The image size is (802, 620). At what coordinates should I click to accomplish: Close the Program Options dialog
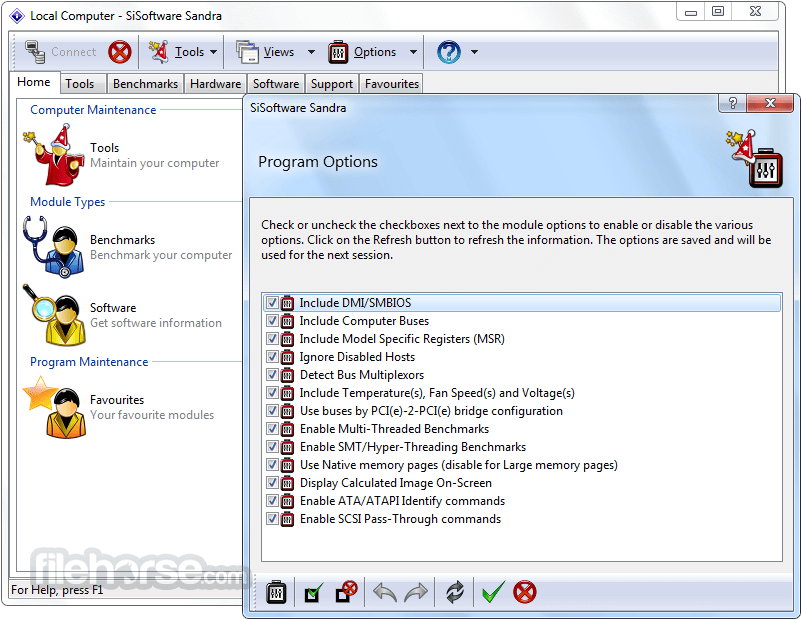(770, 103)
